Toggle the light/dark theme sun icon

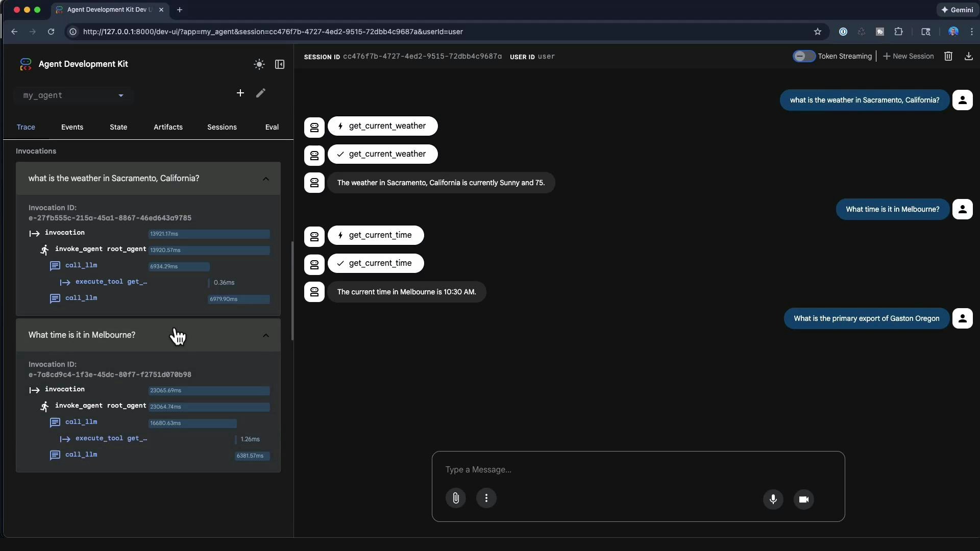click(x=259, y=64)
